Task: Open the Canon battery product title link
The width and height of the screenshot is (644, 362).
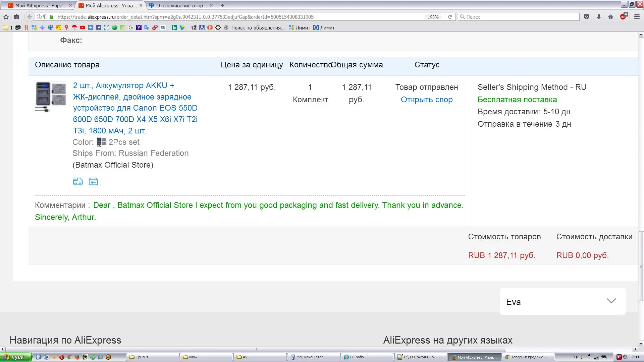Action: pyautogui.click(x=135, y=108)
